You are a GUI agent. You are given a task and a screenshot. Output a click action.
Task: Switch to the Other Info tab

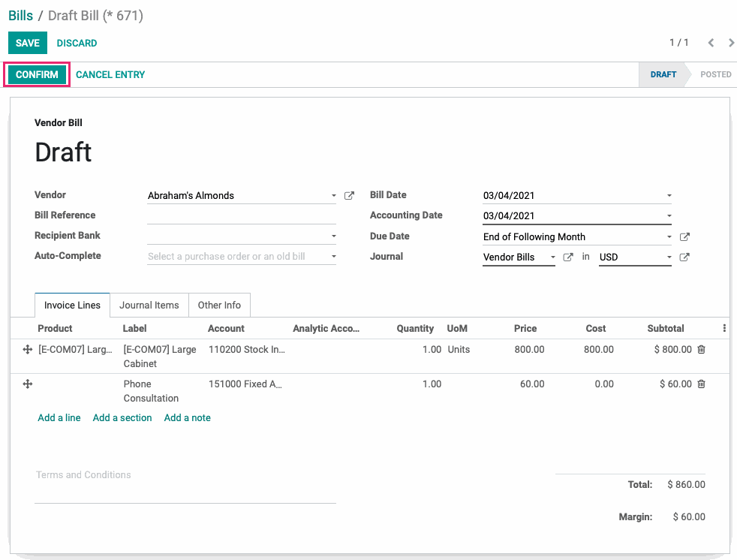219,306
